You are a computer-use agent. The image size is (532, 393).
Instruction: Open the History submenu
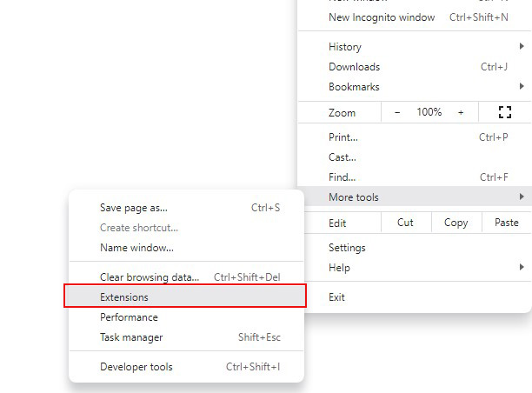[415, 47]
